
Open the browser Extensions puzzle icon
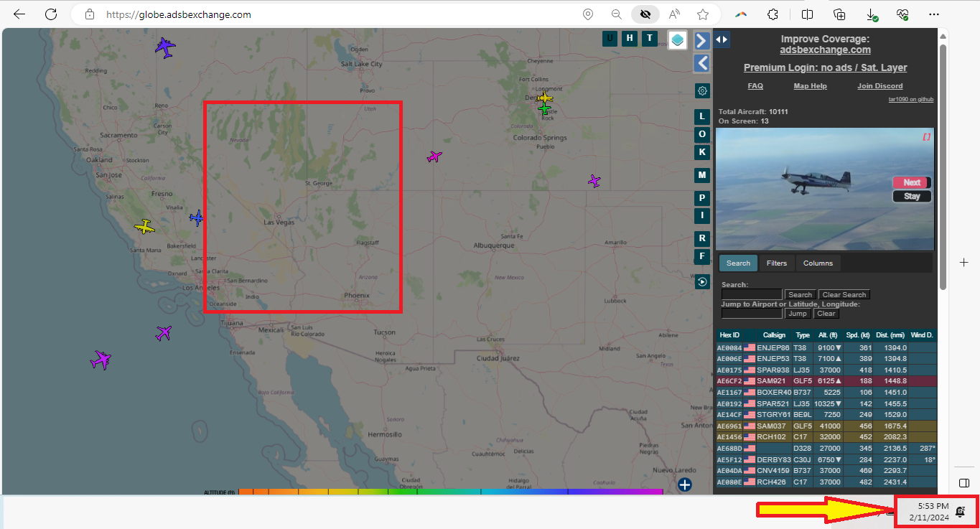(x=773, y=14)
